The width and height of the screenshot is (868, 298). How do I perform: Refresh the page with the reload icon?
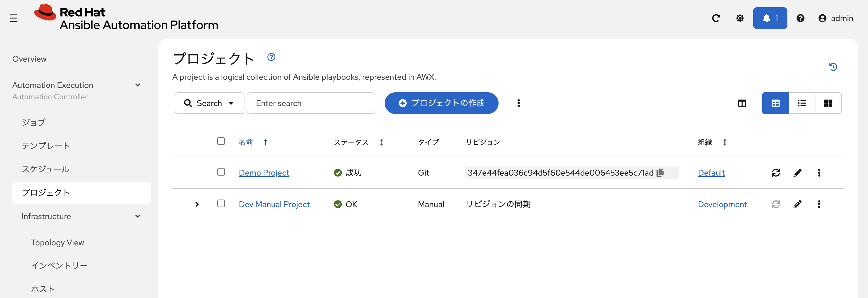pos(716,18)
